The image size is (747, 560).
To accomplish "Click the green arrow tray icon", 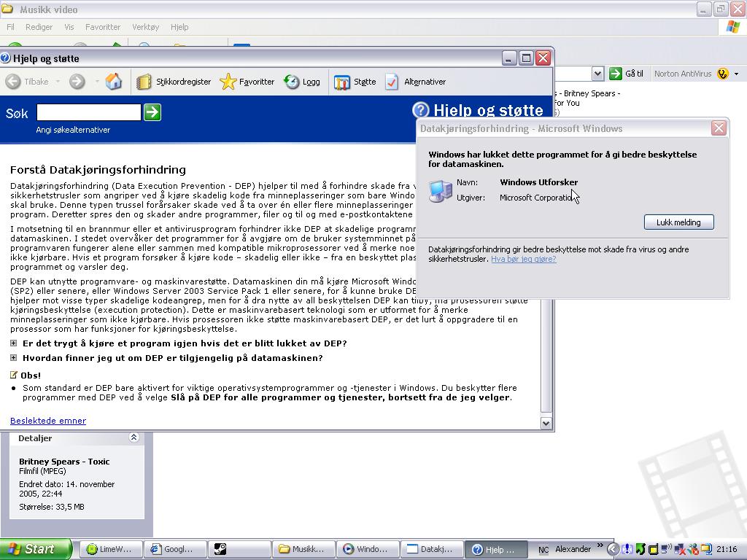I will point(640,549).
